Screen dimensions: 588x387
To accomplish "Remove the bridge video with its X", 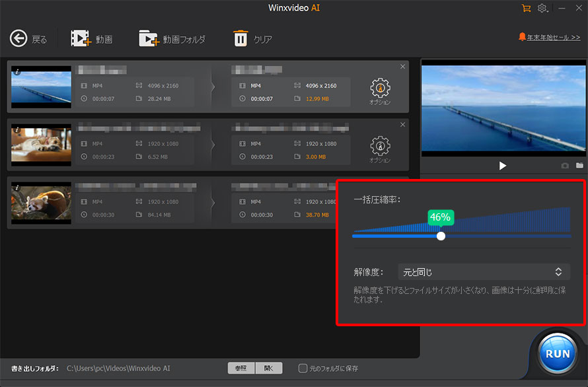I will 403,67.
